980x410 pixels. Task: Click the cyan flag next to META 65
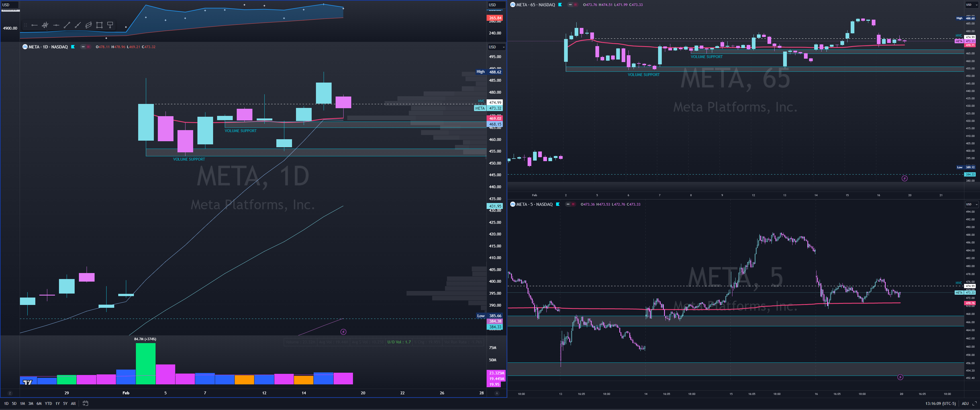(560, 5)
